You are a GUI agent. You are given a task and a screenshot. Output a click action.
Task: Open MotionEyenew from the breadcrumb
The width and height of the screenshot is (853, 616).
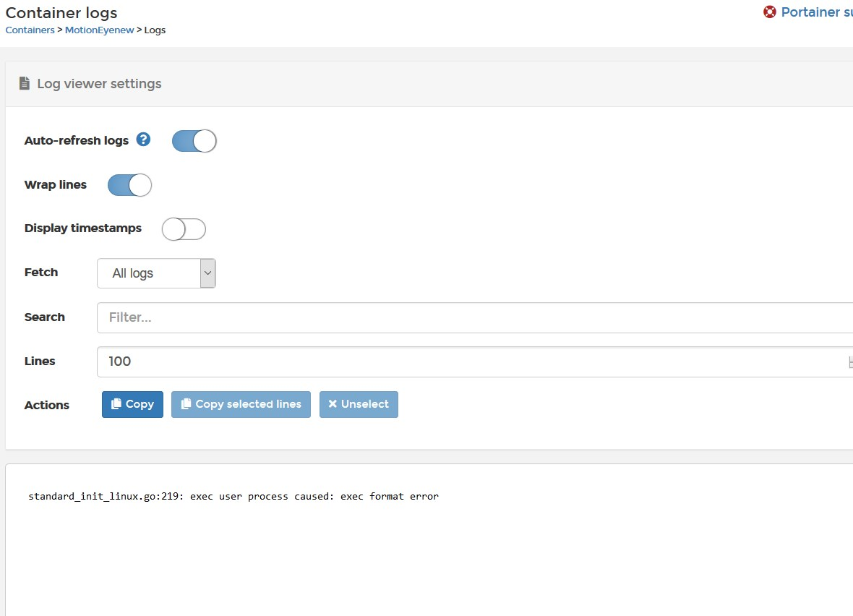click(99, 30)
